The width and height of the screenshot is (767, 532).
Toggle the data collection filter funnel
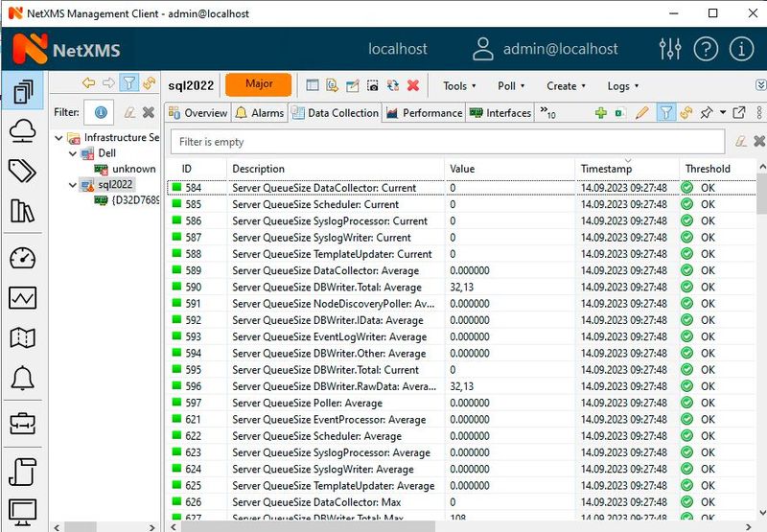[665, 113]
